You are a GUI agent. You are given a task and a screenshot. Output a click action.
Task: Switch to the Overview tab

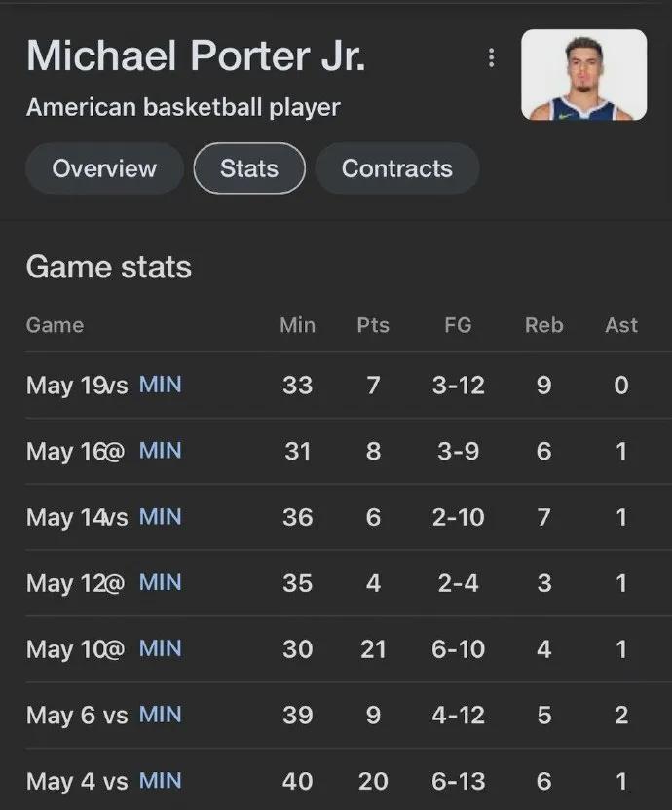click(104, 168)
